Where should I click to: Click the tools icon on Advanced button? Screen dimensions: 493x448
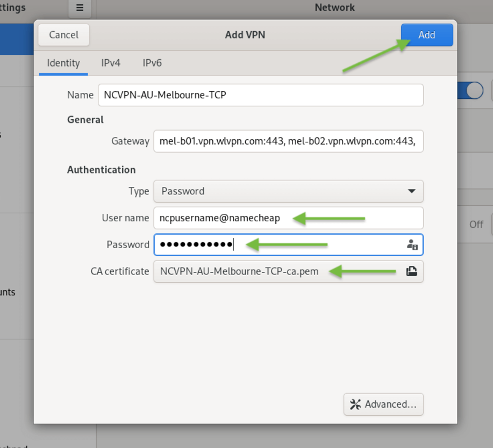point(355,404)
